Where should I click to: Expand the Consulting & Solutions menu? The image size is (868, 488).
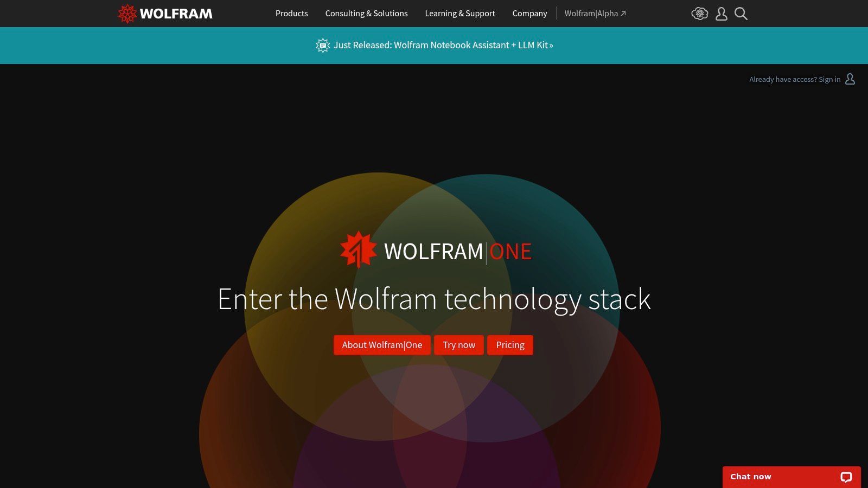(x=366, y=14)
